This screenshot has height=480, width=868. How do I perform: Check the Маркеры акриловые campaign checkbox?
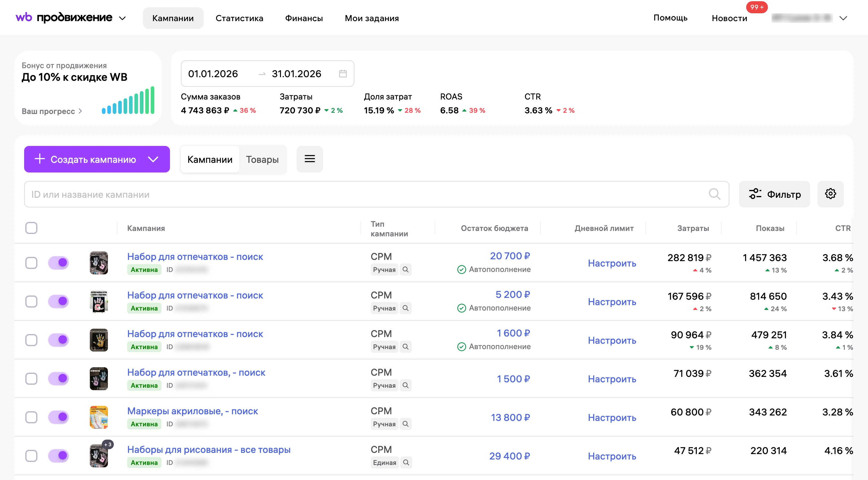[31, 417]
